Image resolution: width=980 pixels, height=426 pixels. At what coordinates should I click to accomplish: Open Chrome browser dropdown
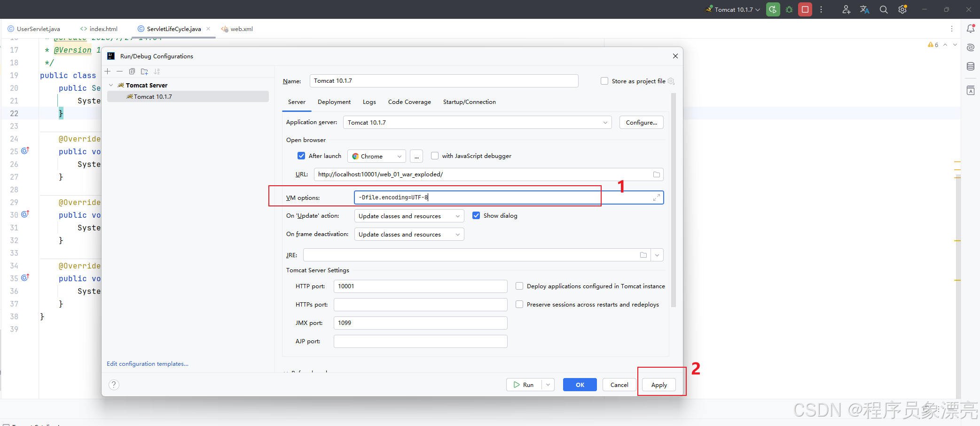coord(376,156)
